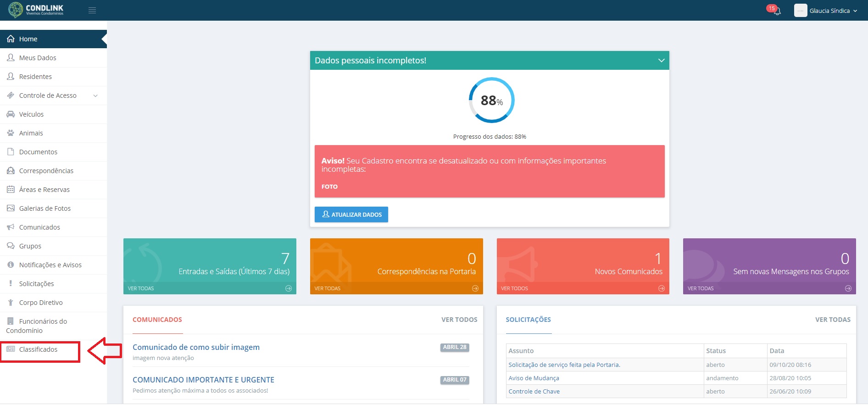The image size is (868, 405).
Task: Click VER TODOS in Comunicados panel
Action: (x=459, y=320)
